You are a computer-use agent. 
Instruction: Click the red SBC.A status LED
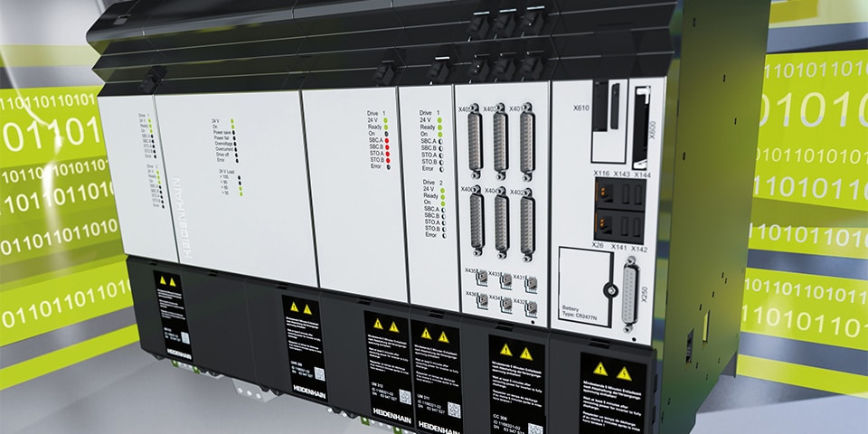[x=385, y=142]
